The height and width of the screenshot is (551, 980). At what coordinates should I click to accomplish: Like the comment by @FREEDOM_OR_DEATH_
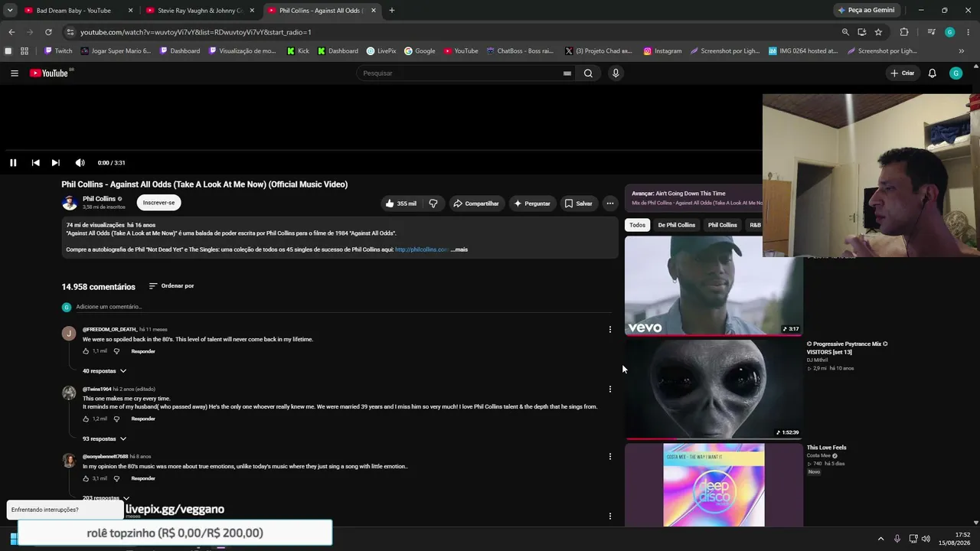coord(87,351)
